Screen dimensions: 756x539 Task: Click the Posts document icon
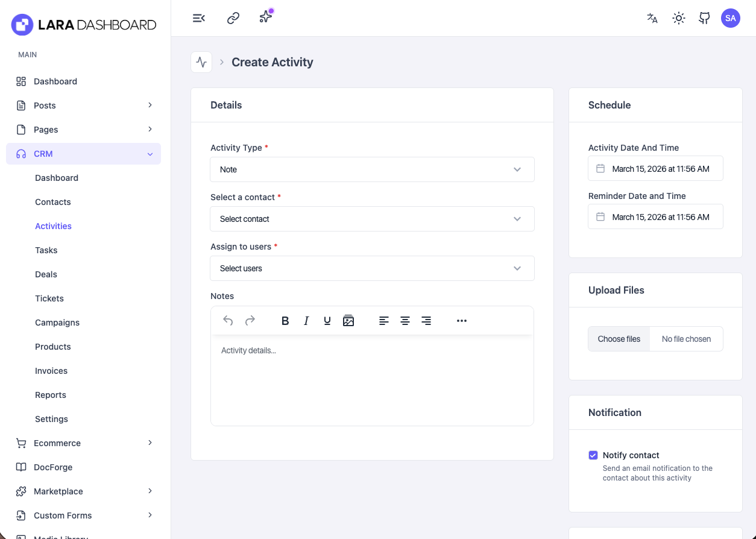[21, 106]
